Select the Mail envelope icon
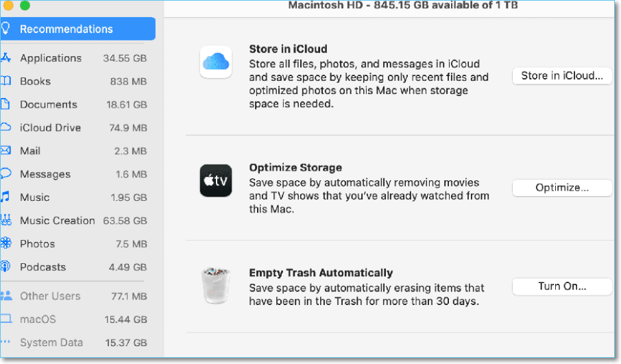 tap(5, 151)
